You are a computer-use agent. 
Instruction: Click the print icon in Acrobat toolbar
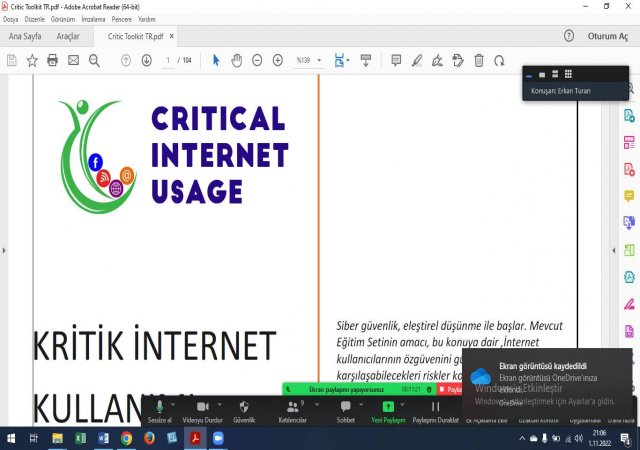pyautogui.click(x=52, y=60)
